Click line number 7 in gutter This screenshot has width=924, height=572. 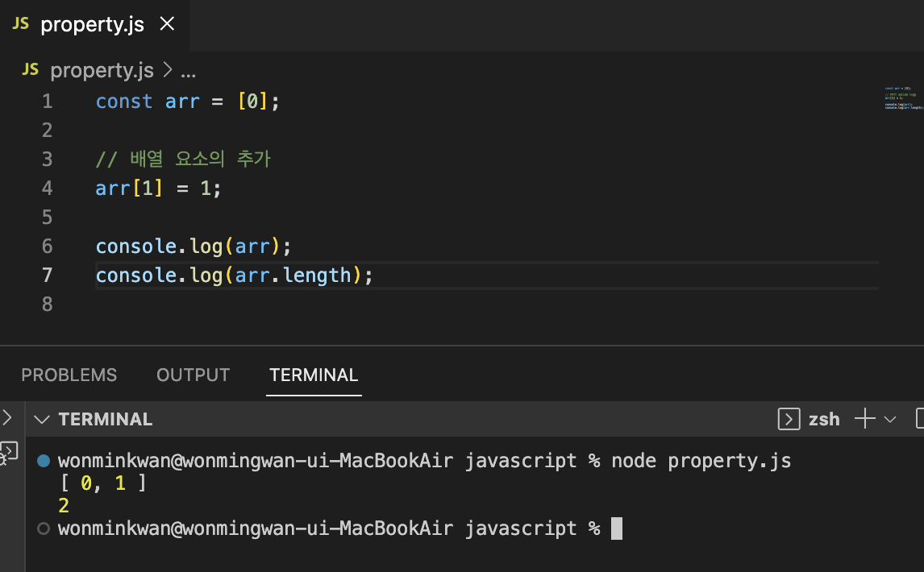[x=47, y=275]
